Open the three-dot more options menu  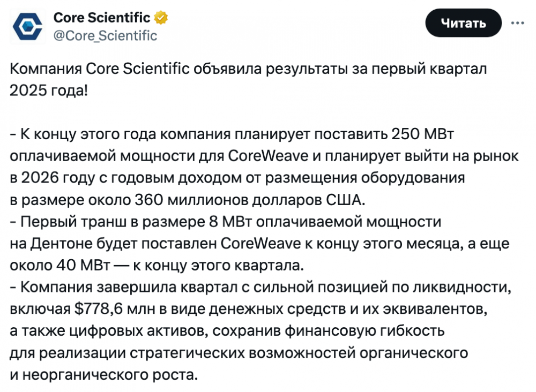(x=518, y=23)
